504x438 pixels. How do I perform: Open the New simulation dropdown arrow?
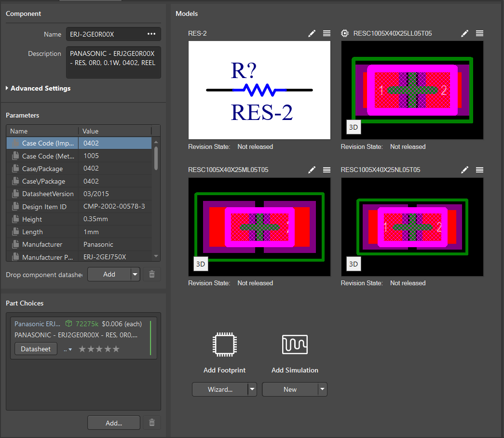[322, 389]
